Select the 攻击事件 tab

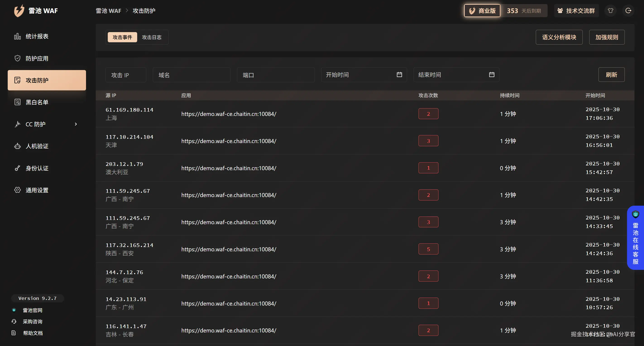[122, 37]
